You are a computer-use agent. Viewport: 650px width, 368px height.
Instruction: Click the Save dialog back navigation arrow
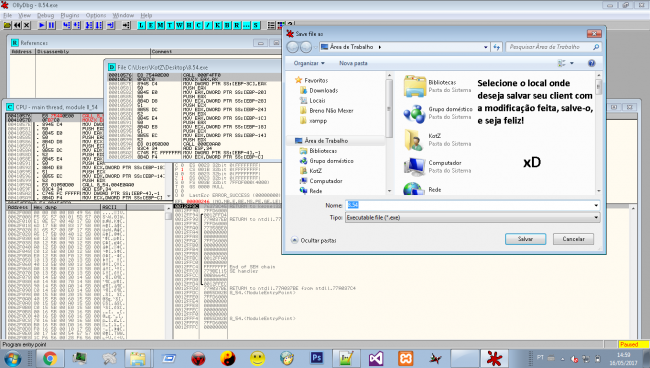coord(293,47)
